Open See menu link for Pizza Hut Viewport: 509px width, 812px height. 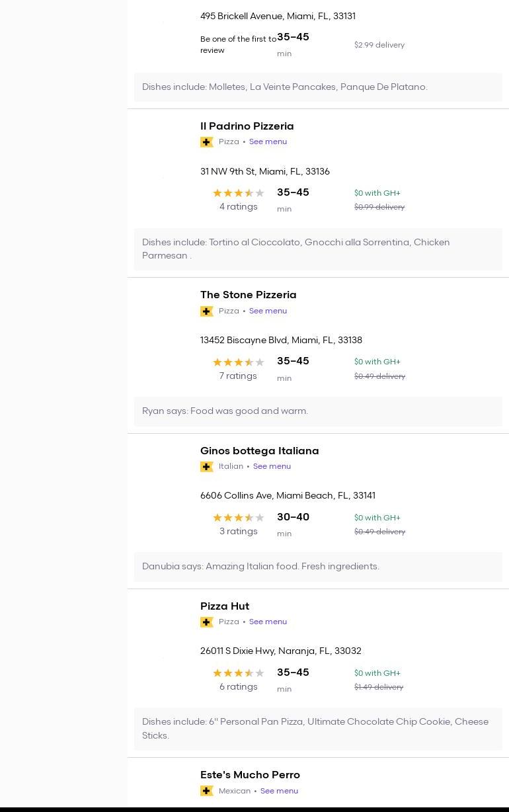point(268,622)
